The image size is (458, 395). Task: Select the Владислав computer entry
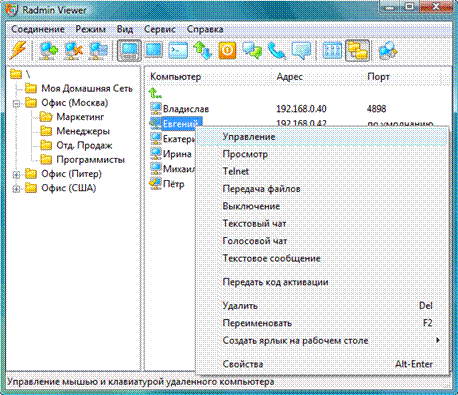(x=186, y=109)
